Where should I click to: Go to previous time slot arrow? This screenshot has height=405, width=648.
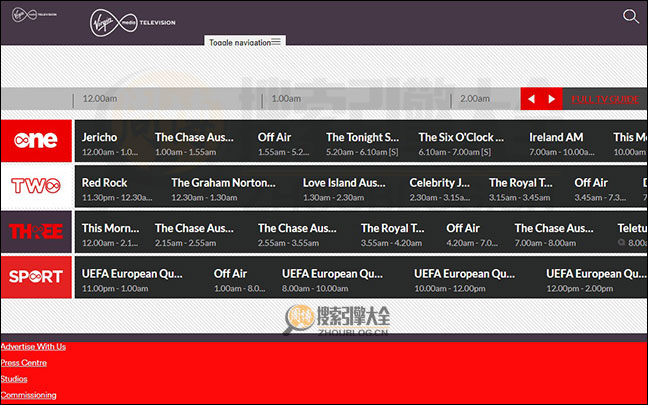click(x=531, y=99)
